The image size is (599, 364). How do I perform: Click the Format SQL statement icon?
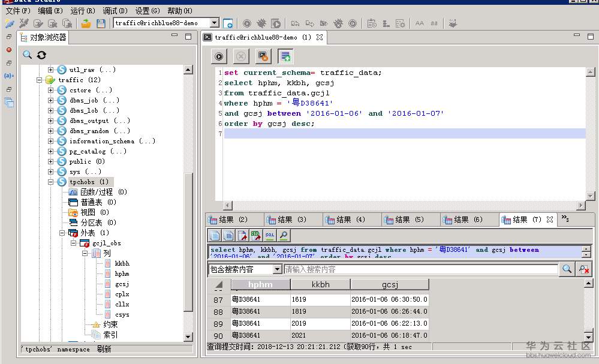pos(285,56)
